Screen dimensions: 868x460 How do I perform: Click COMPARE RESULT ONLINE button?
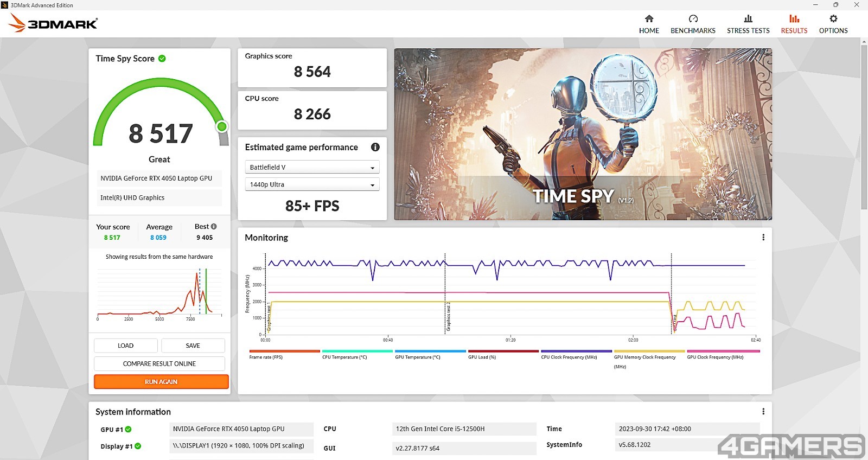[x=159, y=363]
